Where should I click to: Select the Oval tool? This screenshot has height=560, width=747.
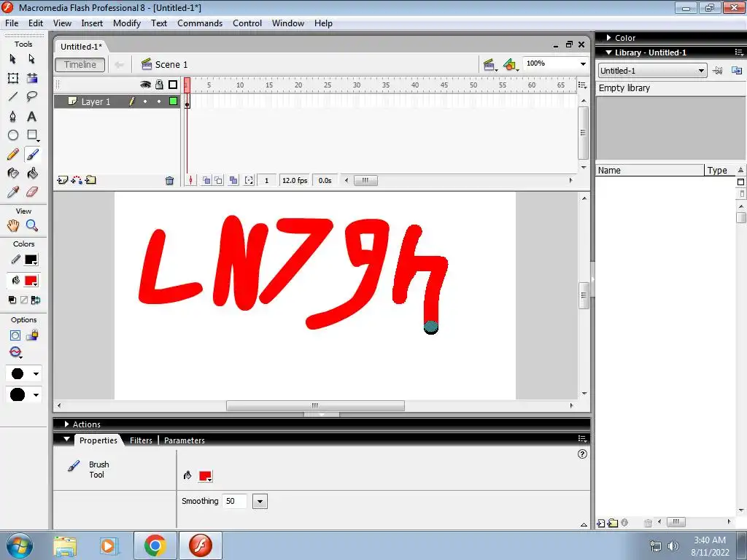[13, 135]
